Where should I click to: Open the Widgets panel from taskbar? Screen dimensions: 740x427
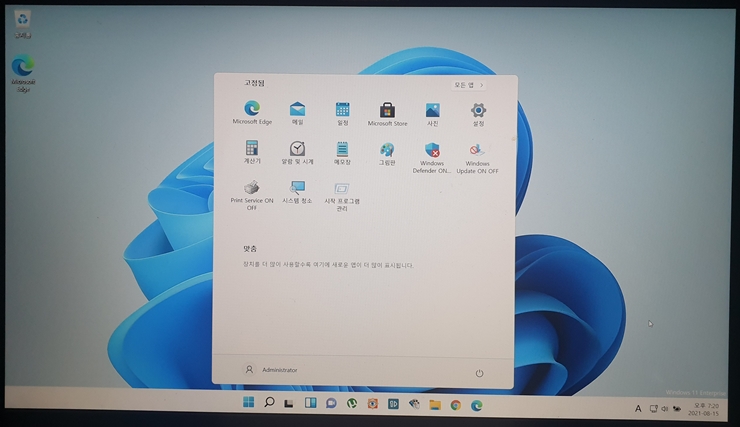310,403
